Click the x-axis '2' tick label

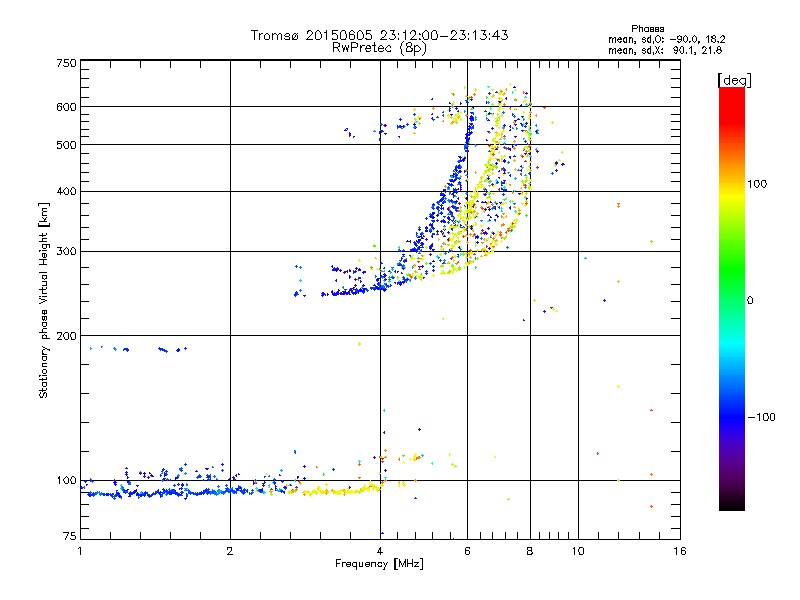click(230, 551)
